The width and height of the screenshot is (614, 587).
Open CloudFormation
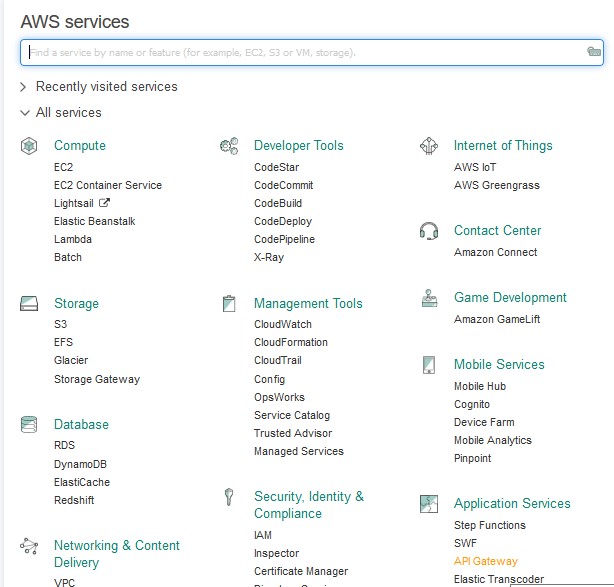[x=291, y=342]
